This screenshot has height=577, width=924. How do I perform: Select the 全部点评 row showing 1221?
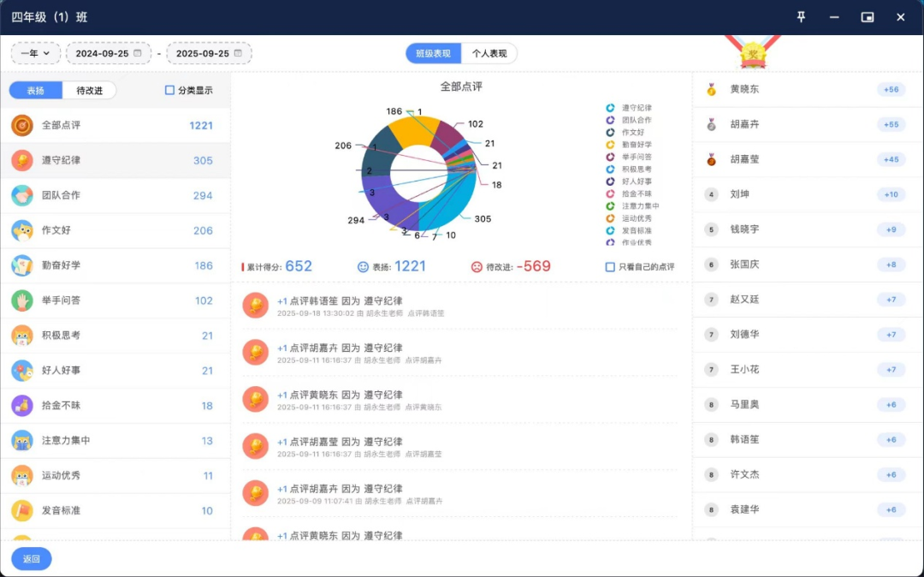click(115, 125)
